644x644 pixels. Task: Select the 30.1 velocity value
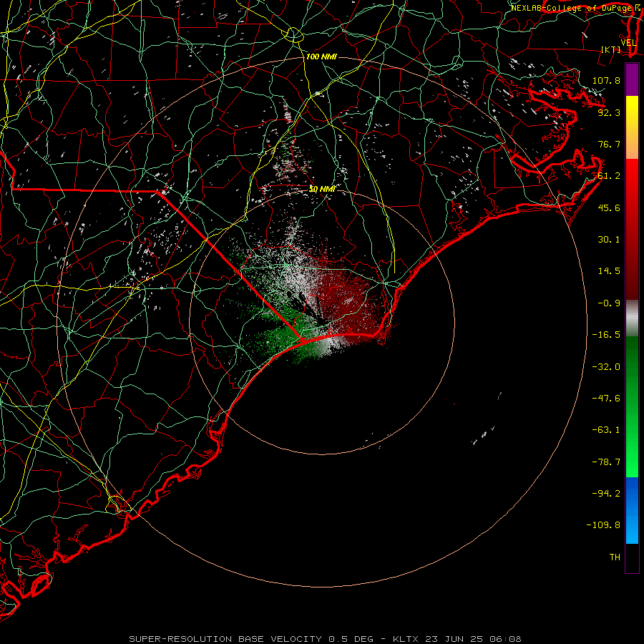609,240
